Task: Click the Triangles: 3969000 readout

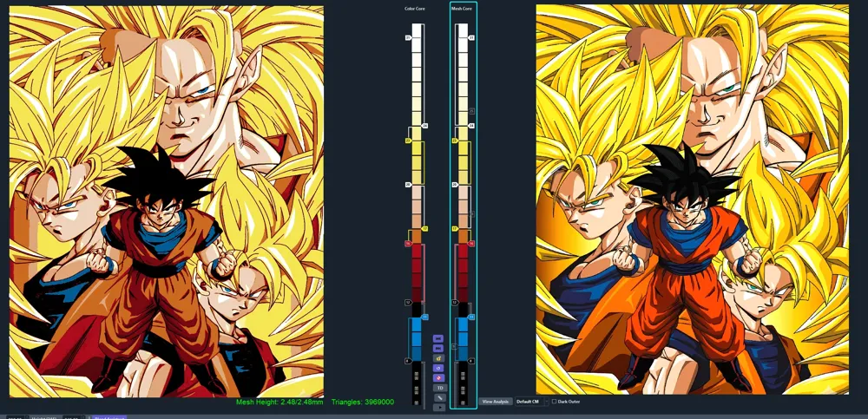Action: point(363,402)
